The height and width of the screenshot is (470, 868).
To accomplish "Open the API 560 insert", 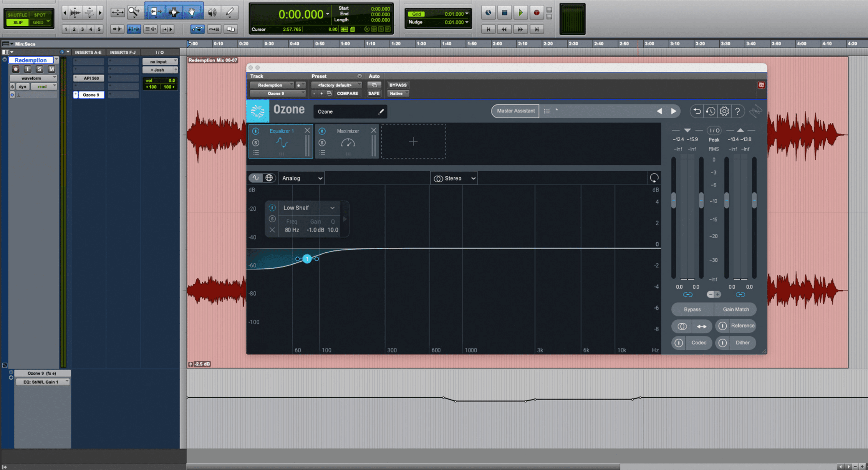I will 91,78.
